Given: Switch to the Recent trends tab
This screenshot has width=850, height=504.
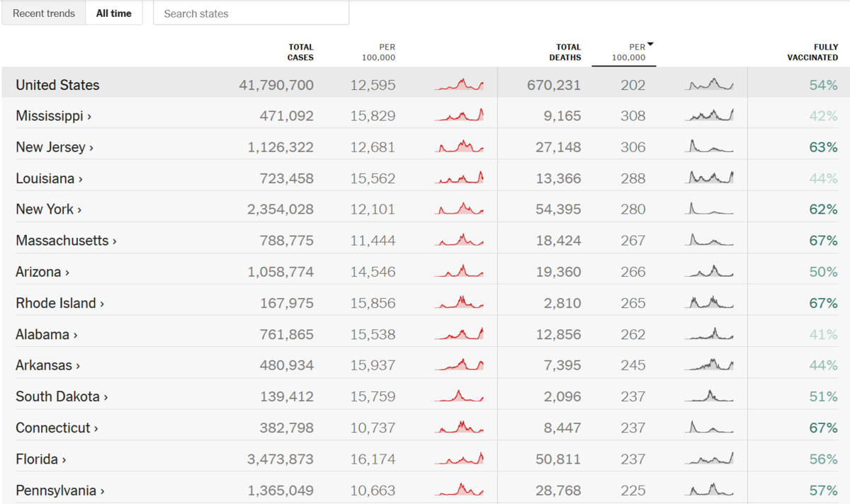Looking at the screenshot, I should click(44, 13).
